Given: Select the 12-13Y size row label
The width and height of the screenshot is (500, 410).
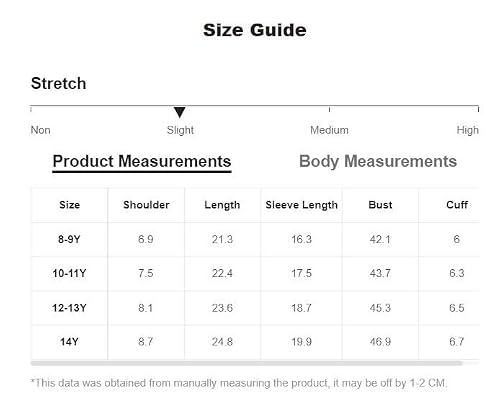Looking at the screenshot, I should (x=69, y=308).
